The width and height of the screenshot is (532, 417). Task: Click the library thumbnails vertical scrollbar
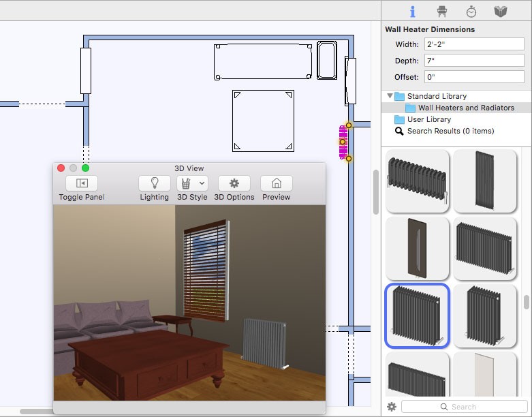click(x=527, y=302)
